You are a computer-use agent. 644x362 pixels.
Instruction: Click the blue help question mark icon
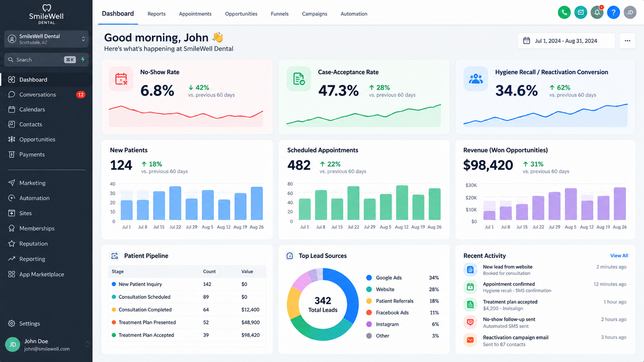613,12
